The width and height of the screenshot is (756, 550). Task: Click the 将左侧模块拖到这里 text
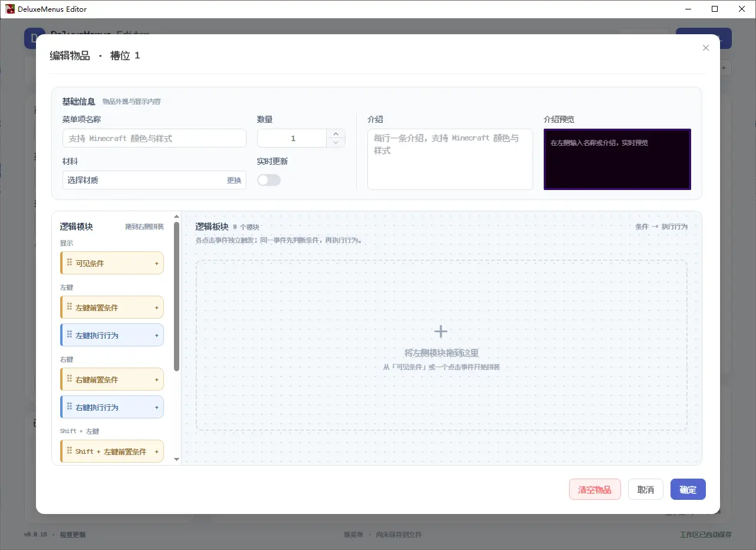441,353
